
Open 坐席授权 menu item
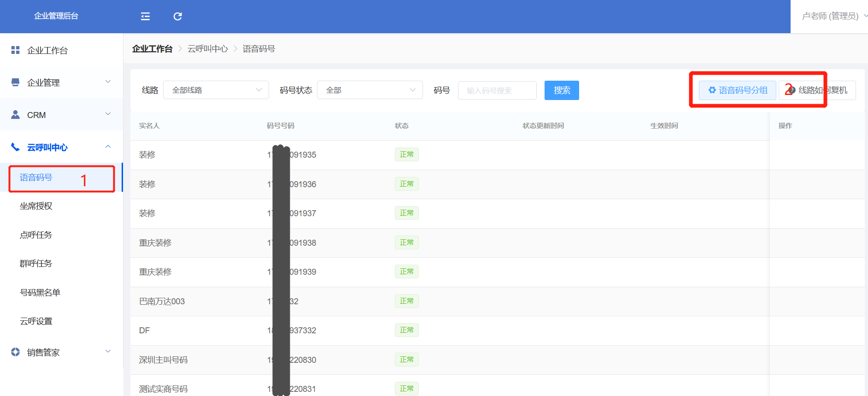(x=36, y=206)
